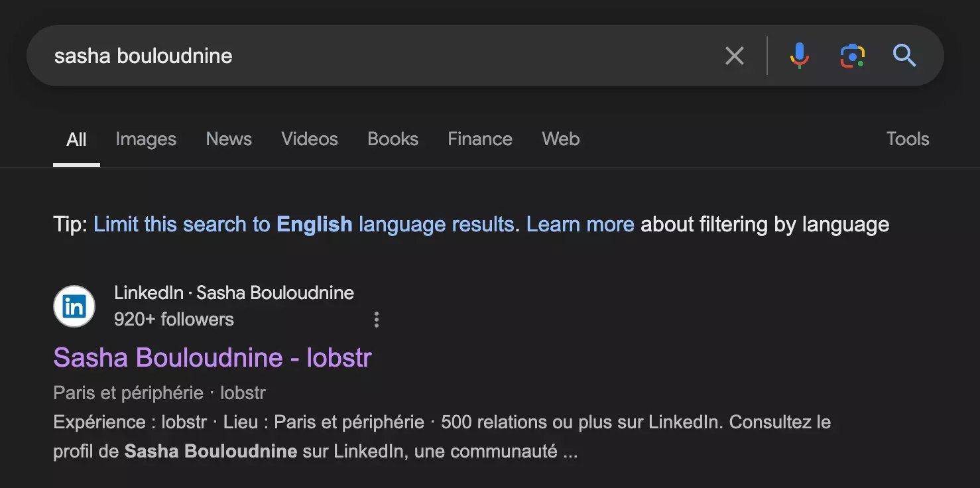Click the LinkedIn · Sasha Bouloudnine source name
Viewport: 980px width, 488px height.
click(x=233, y=293)
